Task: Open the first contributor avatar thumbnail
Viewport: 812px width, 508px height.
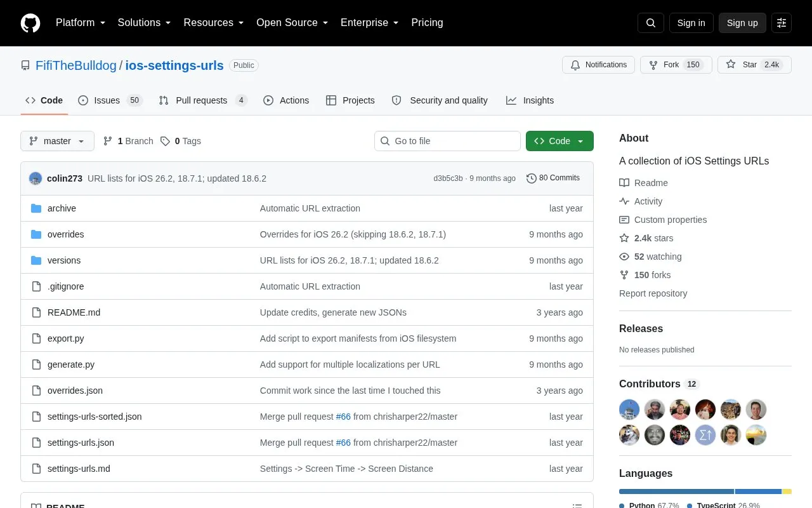Action: (x=629, y=410)
